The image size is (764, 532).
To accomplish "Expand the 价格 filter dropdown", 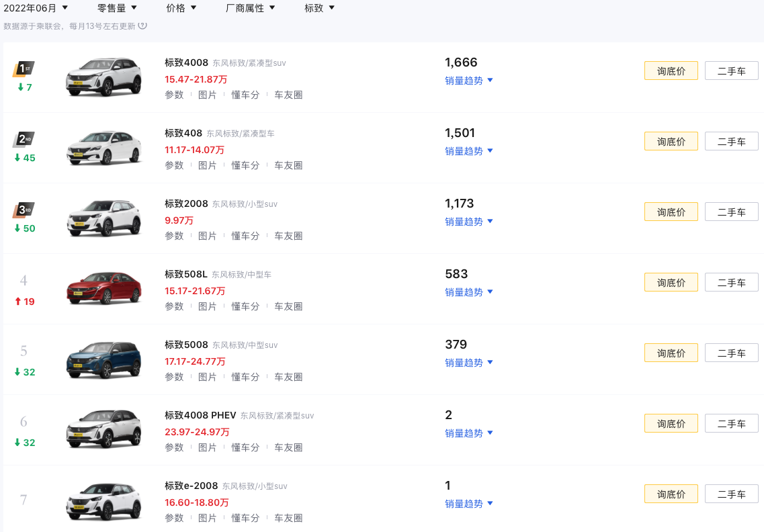I will (181, 8).
